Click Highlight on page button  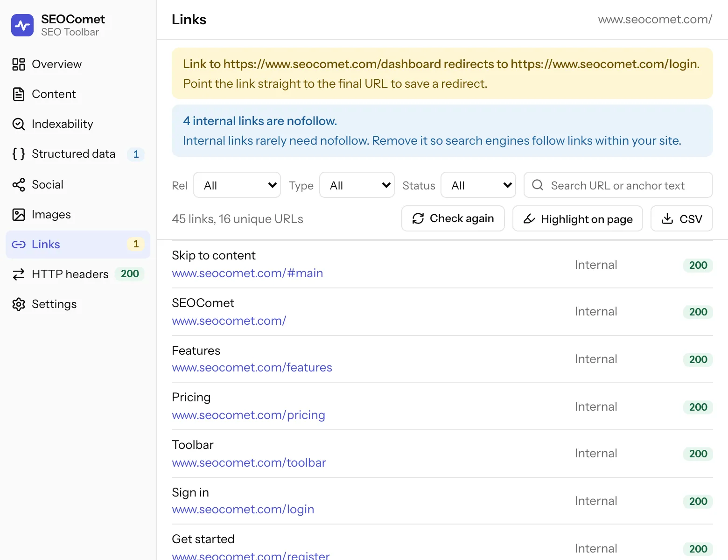578,218
